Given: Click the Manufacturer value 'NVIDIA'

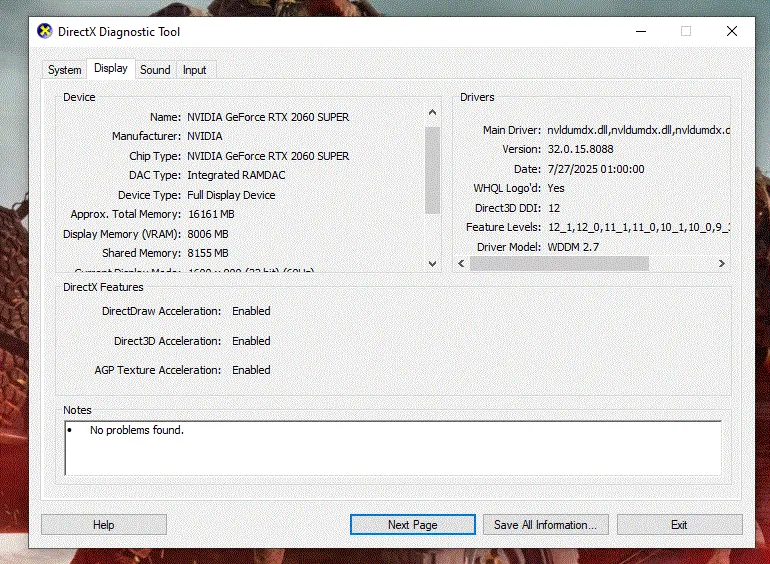Looking at the screenshot, I should [205, 136].
